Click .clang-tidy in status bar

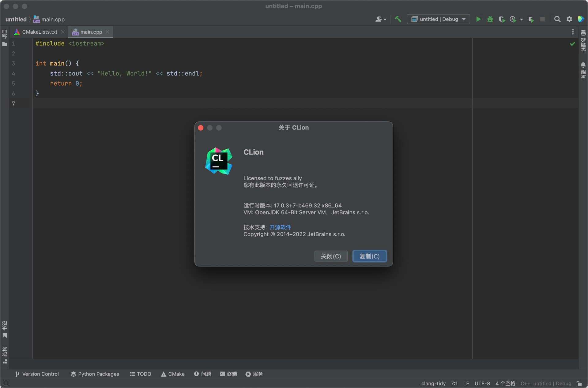click(433, 383)
